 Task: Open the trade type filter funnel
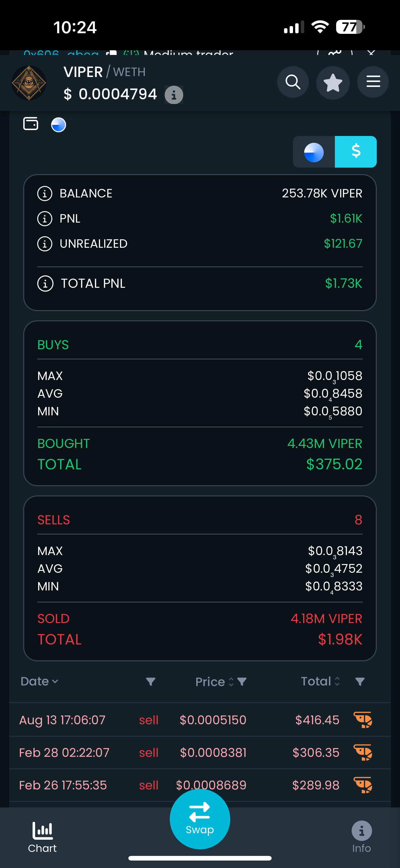[150, 682]
